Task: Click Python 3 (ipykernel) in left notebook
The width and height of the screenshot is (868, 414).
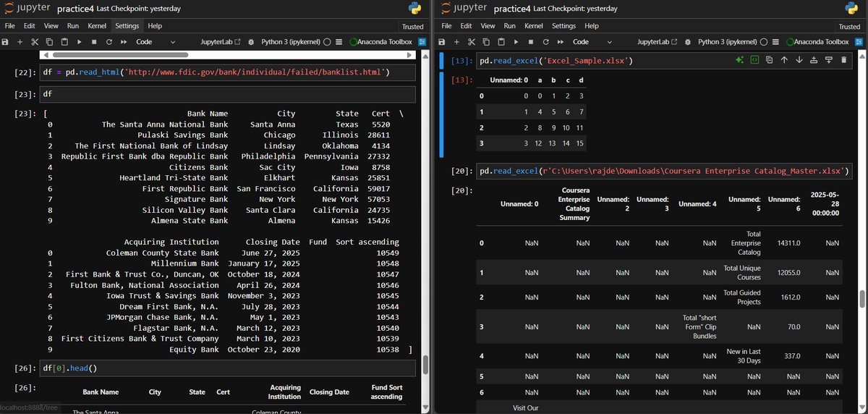Action: point(291,42)
